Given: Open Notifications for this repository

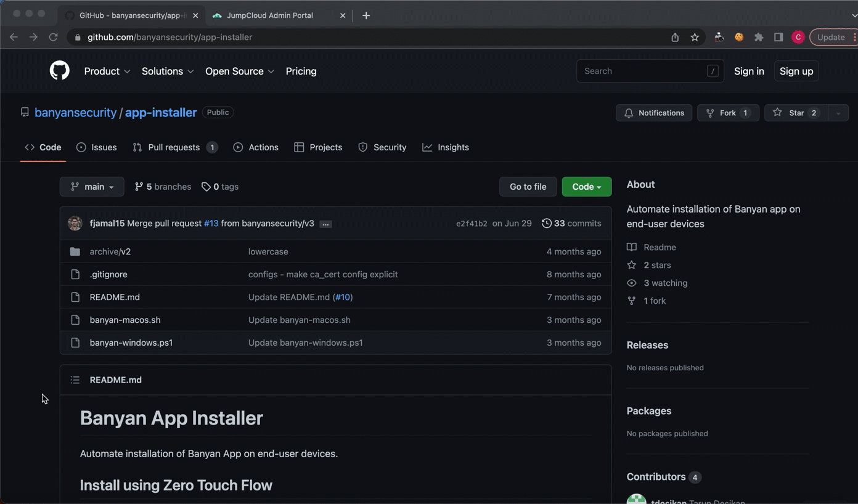Looking at the screenshot, I should (x=654, y=113).
